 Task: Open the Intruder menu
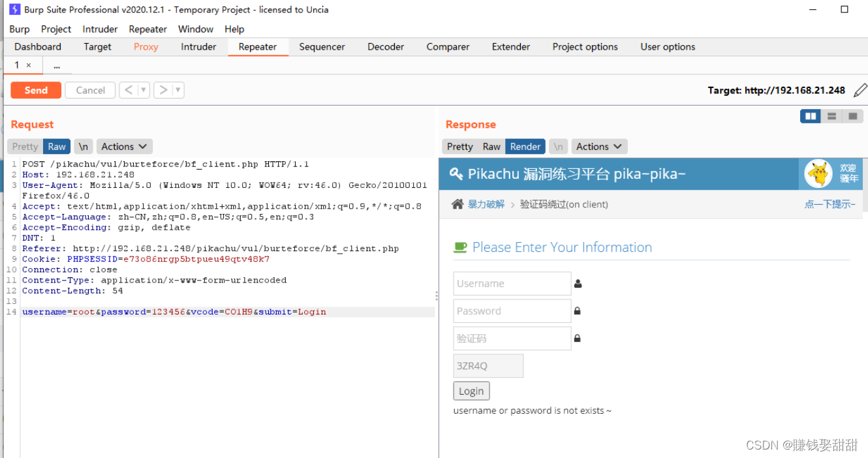100,29
